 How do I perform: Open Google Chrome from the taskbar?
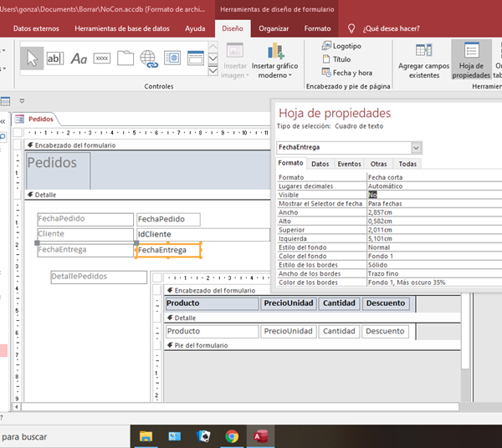click(232, 435)
